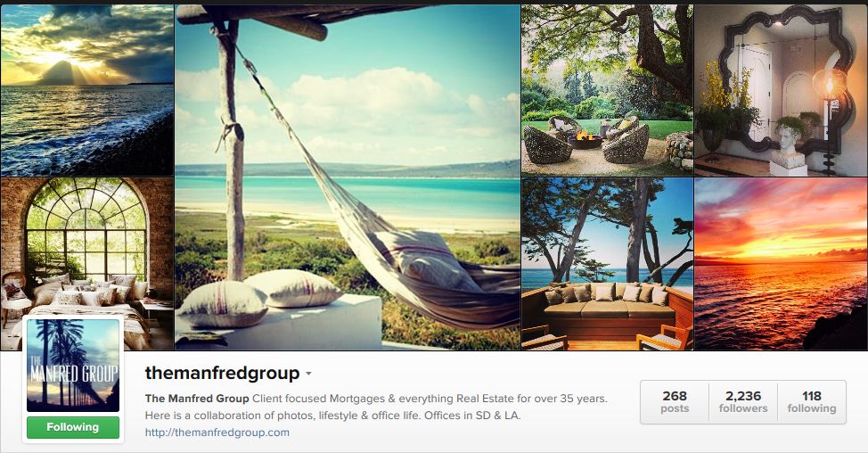Open the large hammock beach photo
868x453 pixels.
[348, 177]
